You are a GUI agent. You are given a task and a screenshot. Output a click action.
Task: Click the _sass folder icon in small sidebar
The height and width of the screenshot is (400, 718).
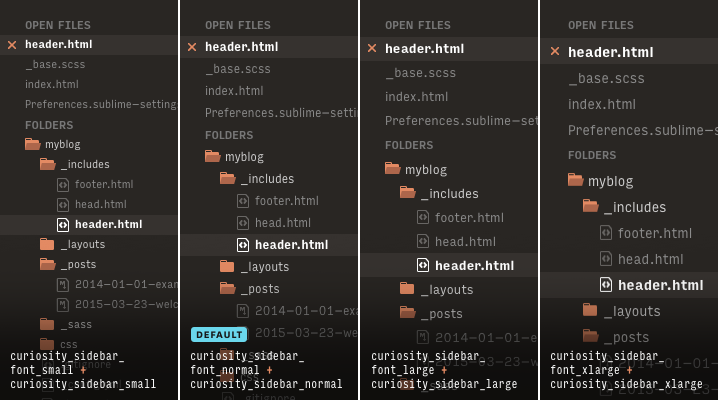coord(47,324)
